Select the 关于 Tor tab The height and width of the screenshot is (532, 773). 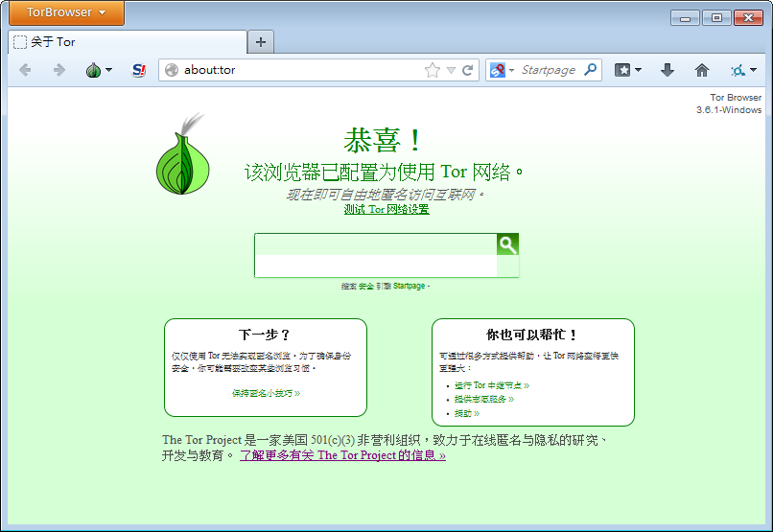tap(128, 42)
